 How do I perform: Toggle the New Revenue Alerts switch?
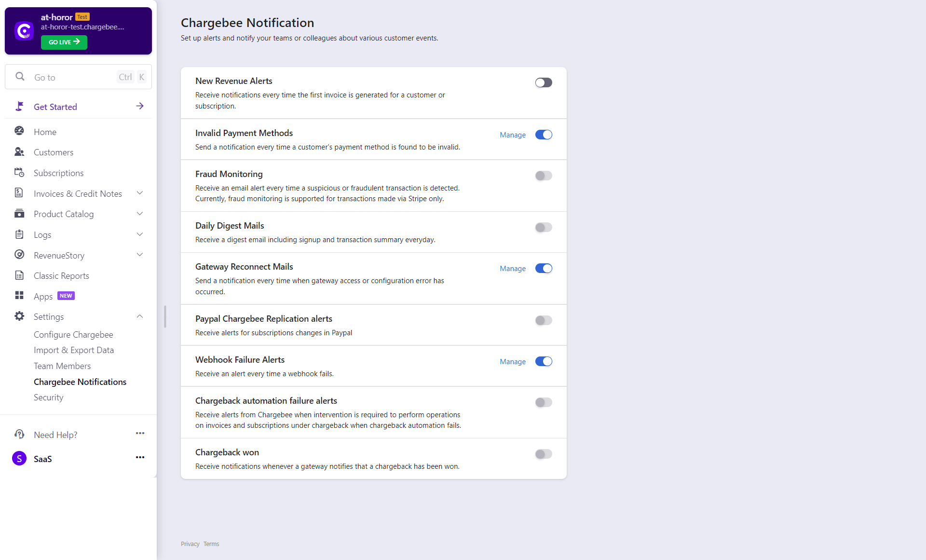[544, 82]
